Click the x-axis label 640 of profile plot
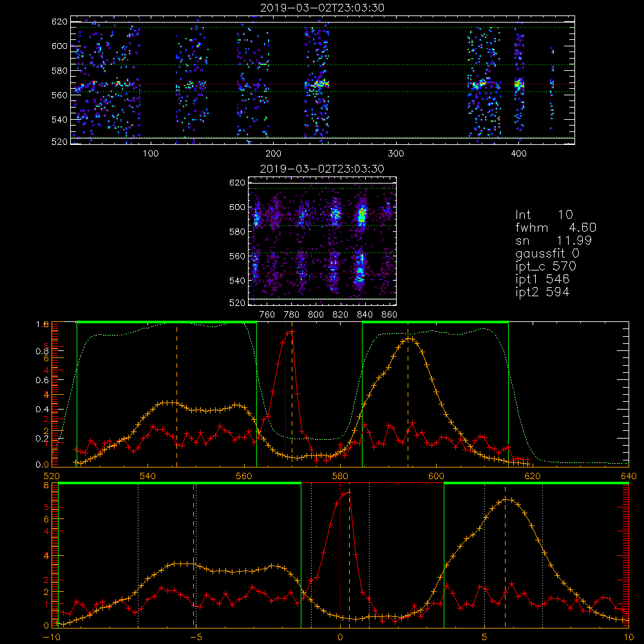644x644 pixels. coord(629,477)
